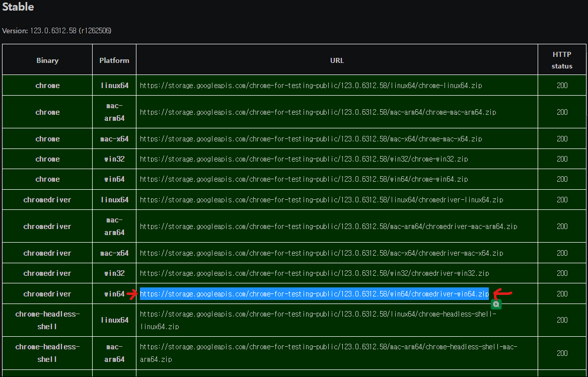Select the chrome-mac-arm64.zip URL
Viewport: 588px width, 377px height.
pyautogui.click(x=318, y=112)
